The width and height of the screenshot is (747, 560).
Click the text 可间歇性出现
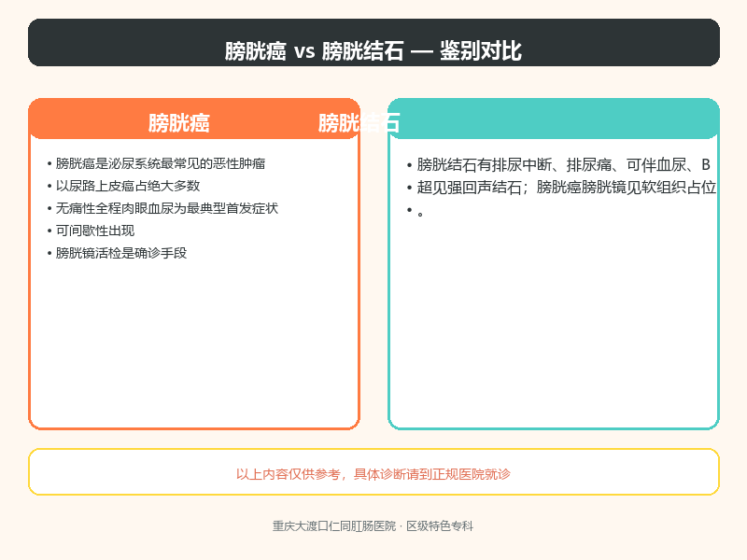95,231
